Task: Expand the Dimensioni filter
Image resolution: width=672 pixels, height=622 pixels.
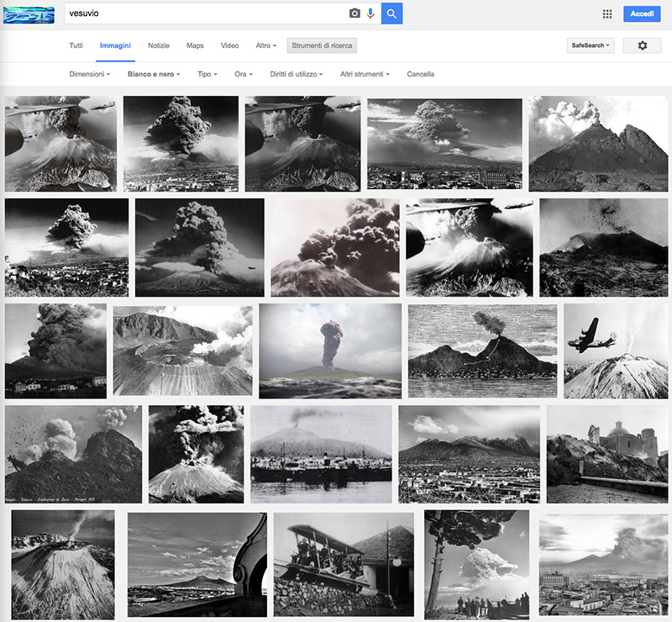Action: [x=90, y=74]
